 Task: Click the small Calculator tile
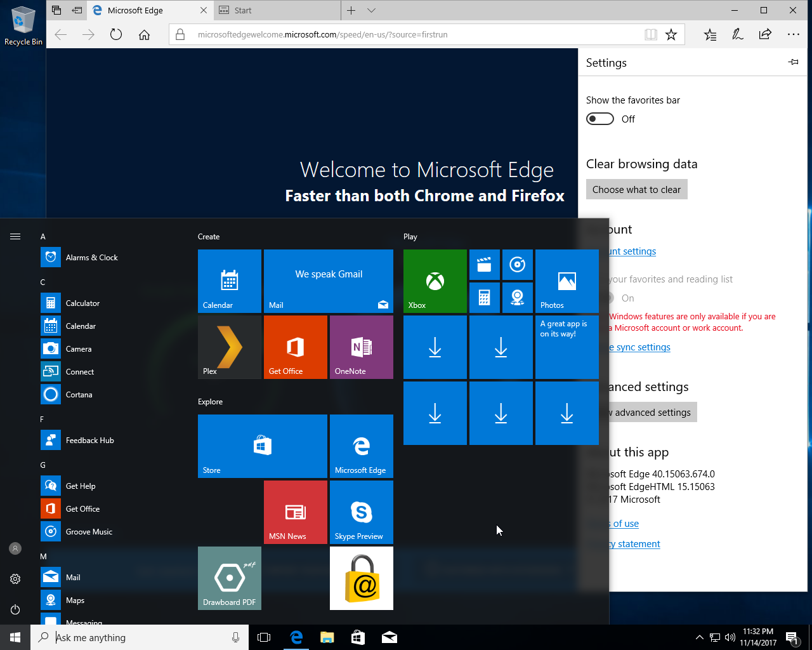pos(485,298)
